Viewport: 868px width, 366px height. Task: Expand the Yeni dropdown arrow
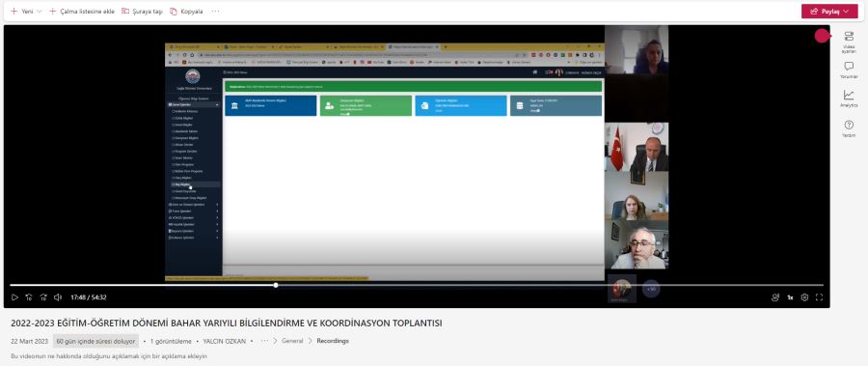coord(40,11)
